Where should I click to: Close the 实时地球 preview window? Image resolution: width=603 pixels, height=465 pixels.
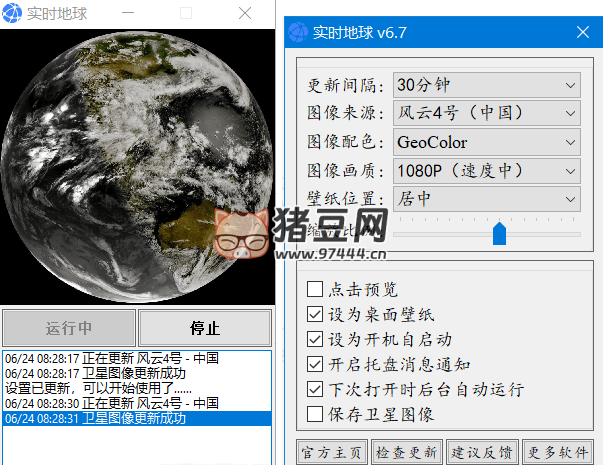tap(244, 13)
